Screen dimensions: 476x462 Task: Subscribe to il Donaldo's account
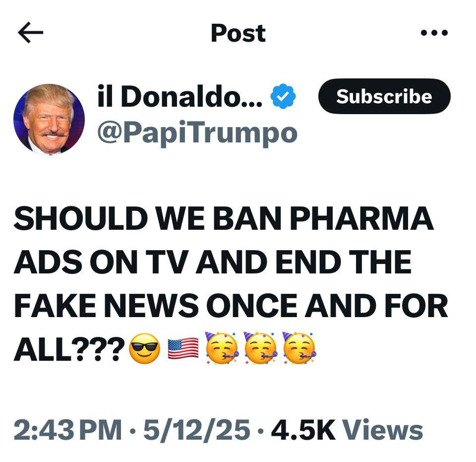pos(384,96)
